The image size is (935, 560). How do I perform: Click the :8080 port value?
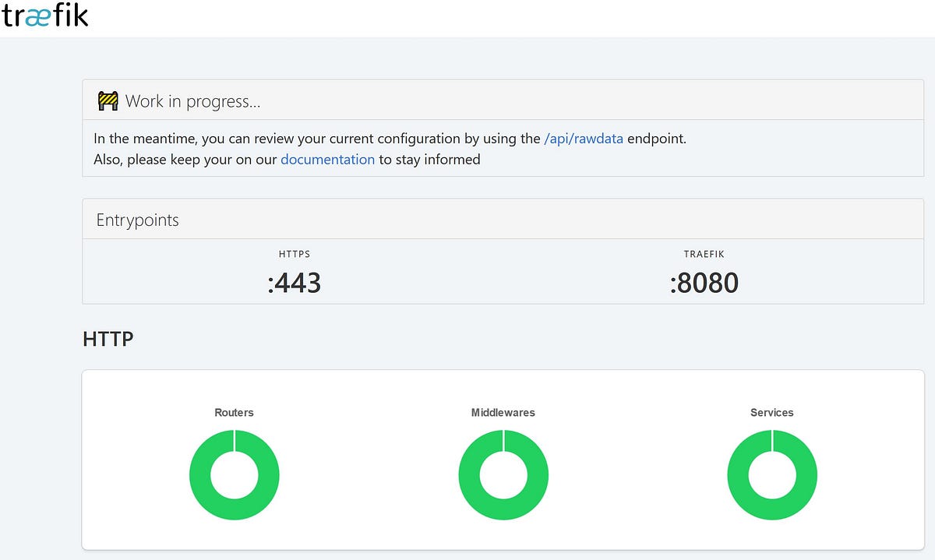coord(704,282)
